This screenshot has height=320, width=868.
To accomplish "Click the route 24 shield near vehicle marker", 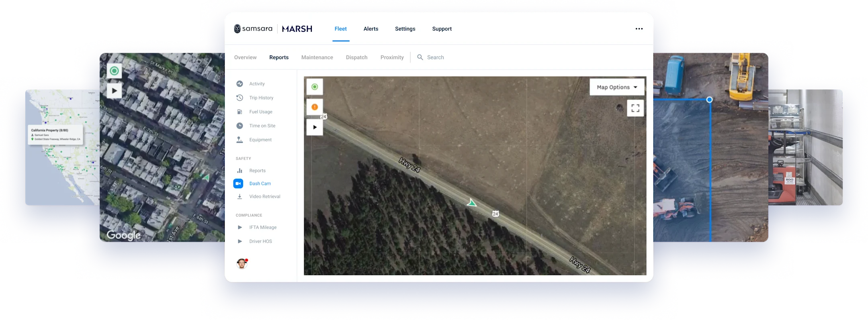I will 495,214.
